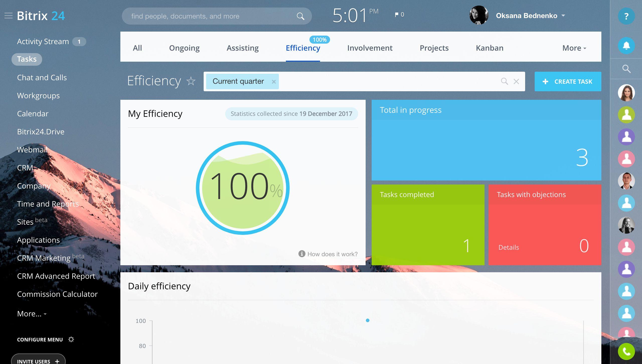Open the notifications bell icon
The width and height of the screenshot is (642, 364).
point(626,46)
